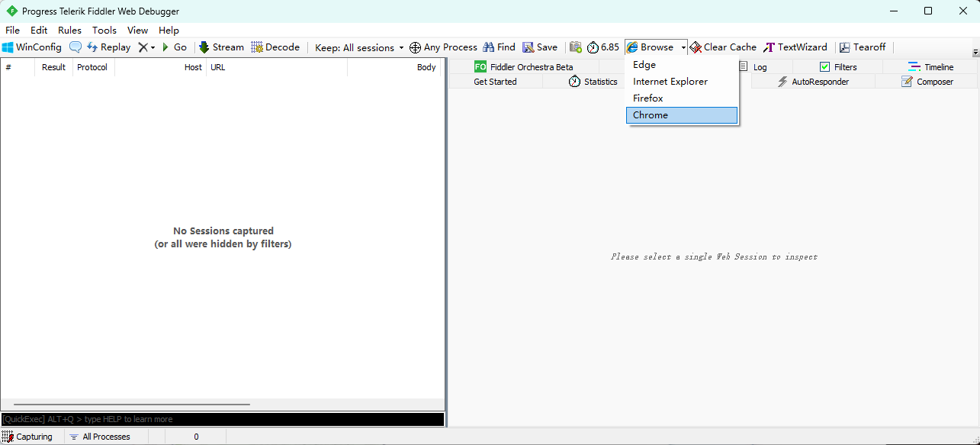
Task: Click the Tearoff toolbar button
Action: (x=863, y=47)
